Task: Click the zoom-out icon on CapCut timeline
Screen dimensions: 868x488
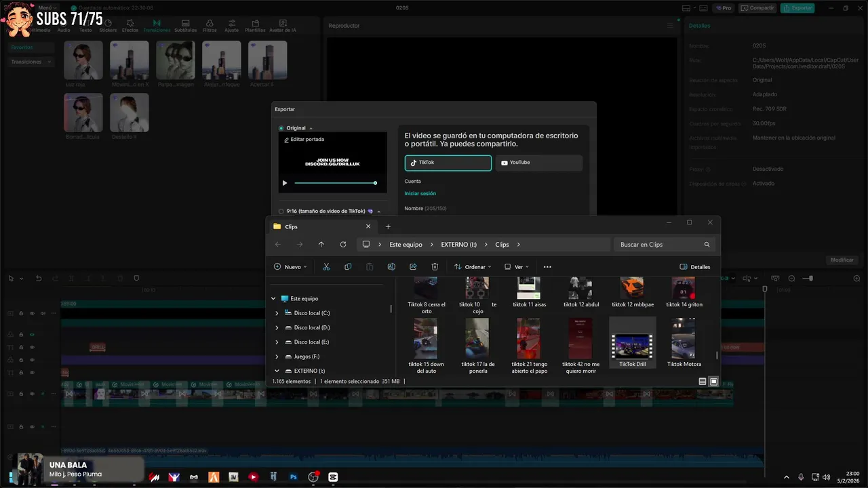Action: (x=791, y=279)
